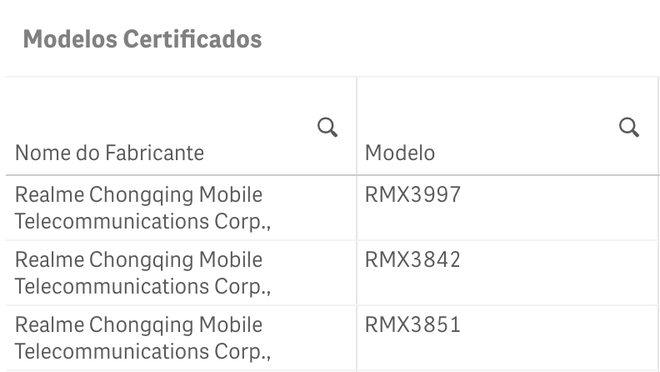Select model RMX3997 in the table
Screen dimensions: 660x372
click(x=413, y=194)
